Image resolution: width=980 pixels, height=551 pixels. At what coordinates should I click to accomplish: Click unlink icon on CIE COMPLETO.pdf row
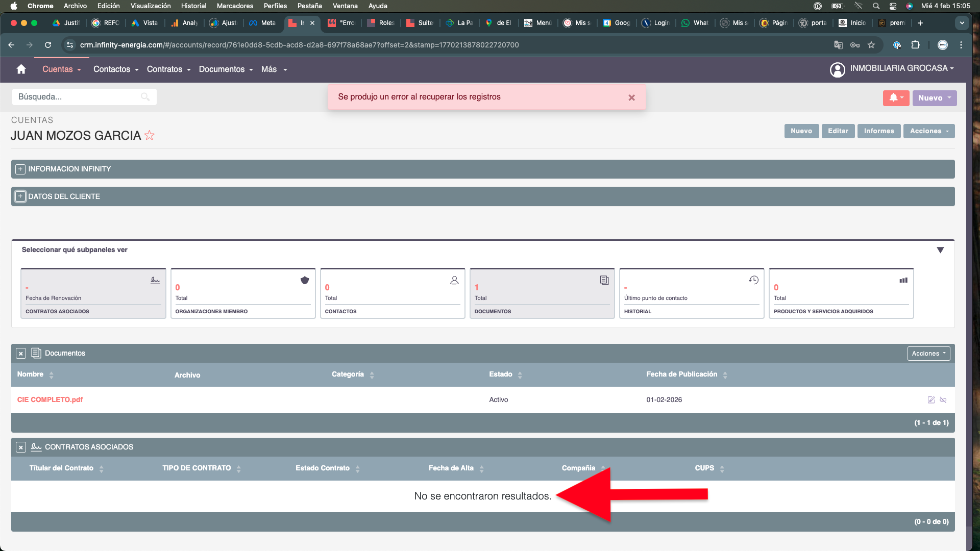[943, 400]
